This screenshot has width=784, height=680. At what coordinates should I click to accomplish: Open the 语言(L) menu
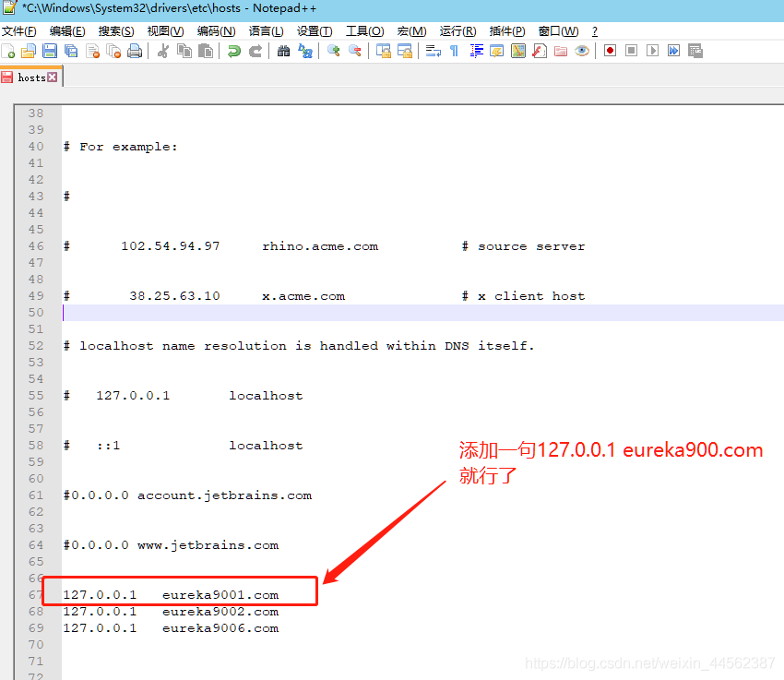[x=266, y=31]
